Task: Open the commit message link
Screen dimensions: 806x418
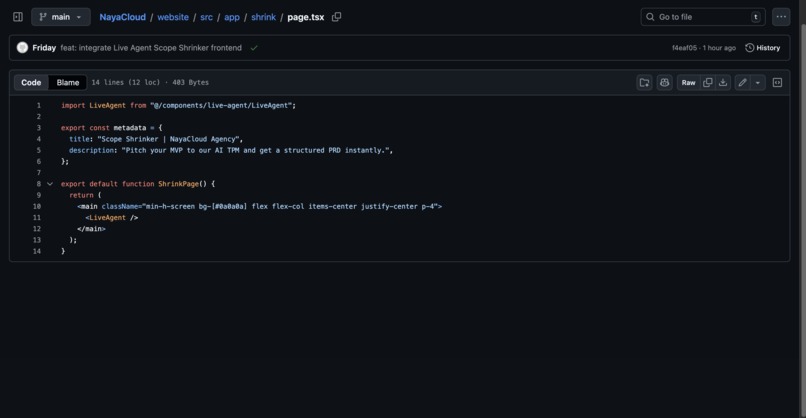Action: click(151, 48)
